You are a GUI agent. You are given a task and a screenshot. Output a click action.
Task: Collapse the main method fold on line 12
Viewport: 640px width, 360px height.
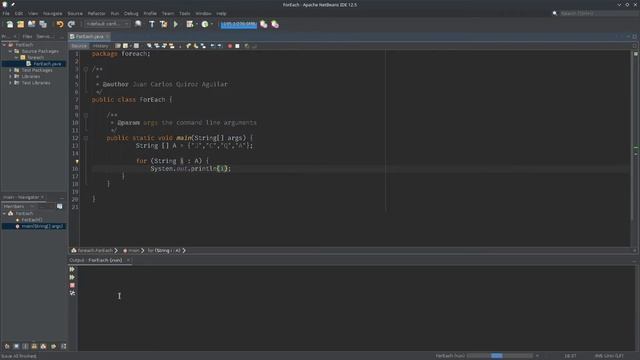coord(86,138)
